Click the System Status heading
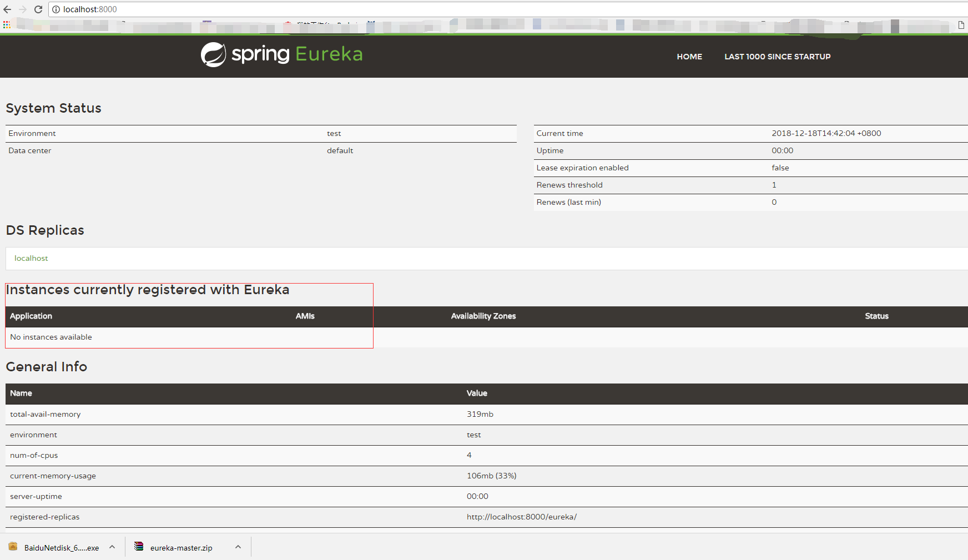Screen dimensions: 968x560 (53, 108)
